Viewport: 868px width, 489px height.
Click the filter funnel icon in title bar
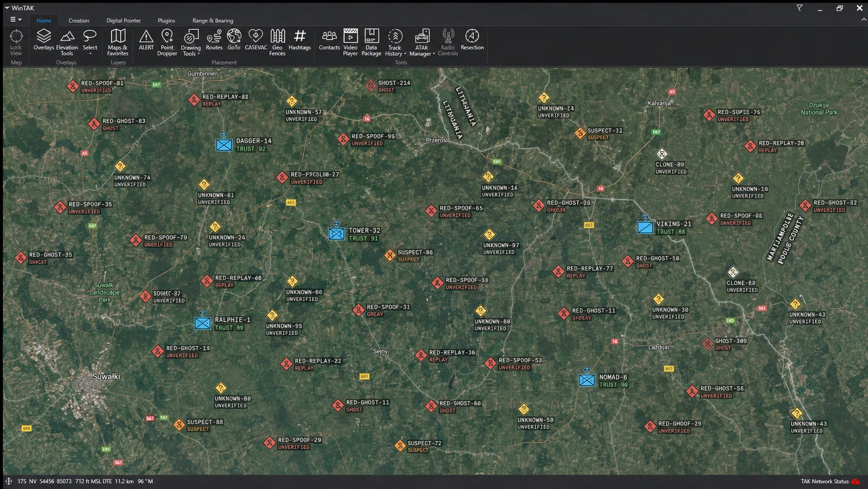pos(799,8)
